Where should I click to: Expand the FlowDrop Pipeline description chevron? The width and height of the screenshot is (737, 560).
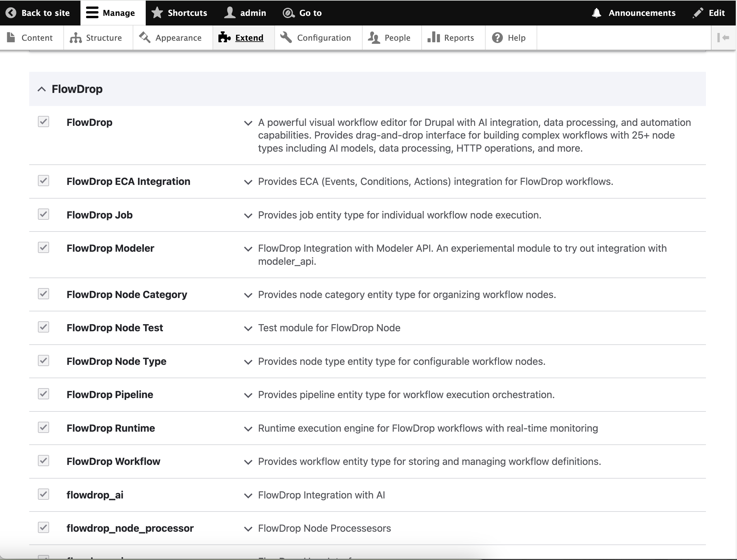click(x=248, y=395)
